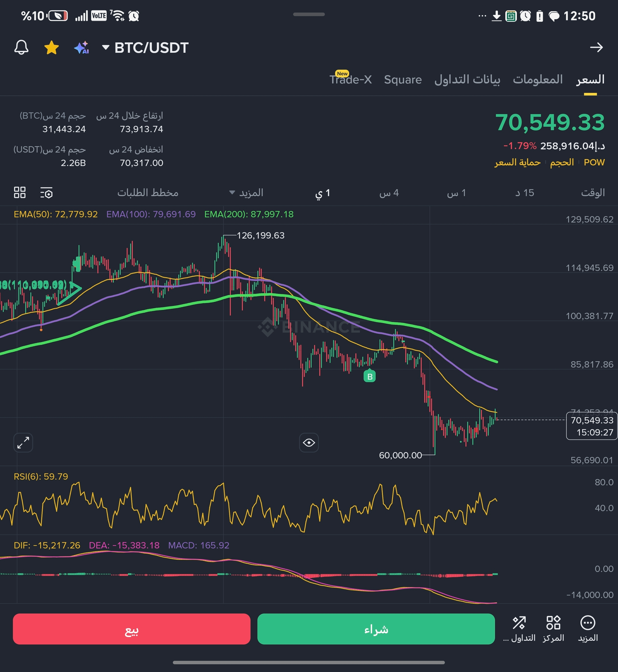Expand the المزيد timeframe dropdown
The height and width of the screenshot is (672, 618).
[246, 193]
